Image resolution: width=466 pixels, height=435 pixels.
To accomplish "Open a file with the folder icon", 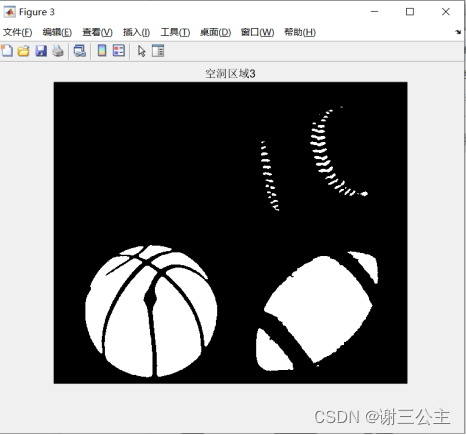I will 24,51.
